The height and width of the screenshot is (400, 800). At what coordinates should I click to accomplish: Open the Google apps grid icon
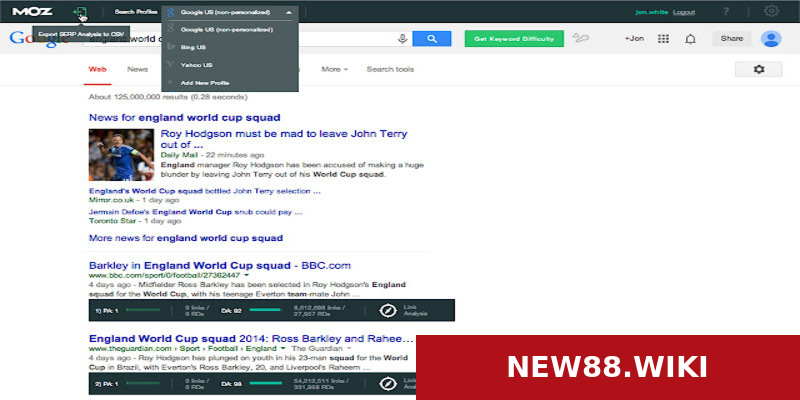[663, 39]
